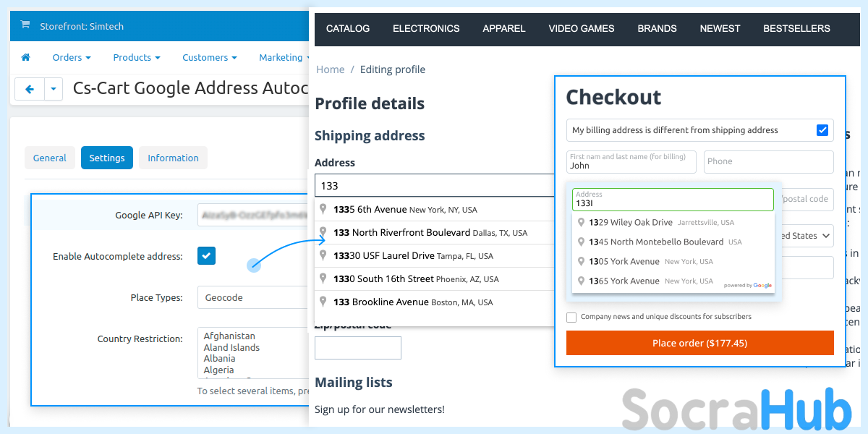
Task: Click the powered by Google logo
Action: pos(748,286)
